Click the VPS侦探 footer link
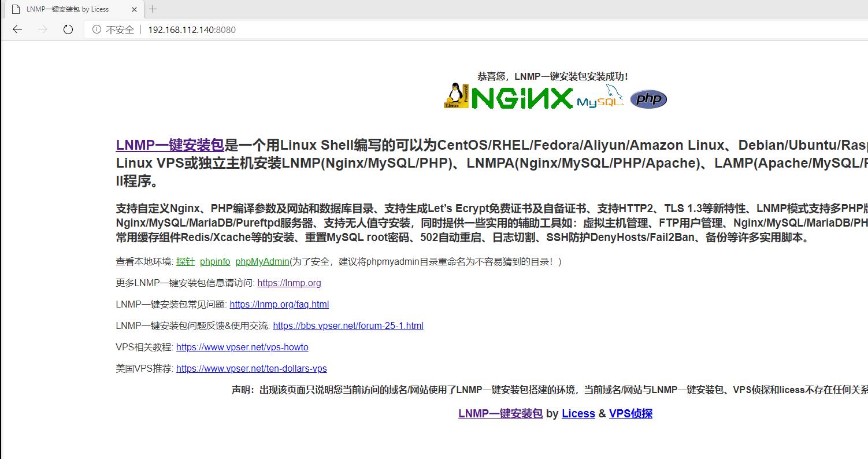868x459 pixels. point(630,413)
